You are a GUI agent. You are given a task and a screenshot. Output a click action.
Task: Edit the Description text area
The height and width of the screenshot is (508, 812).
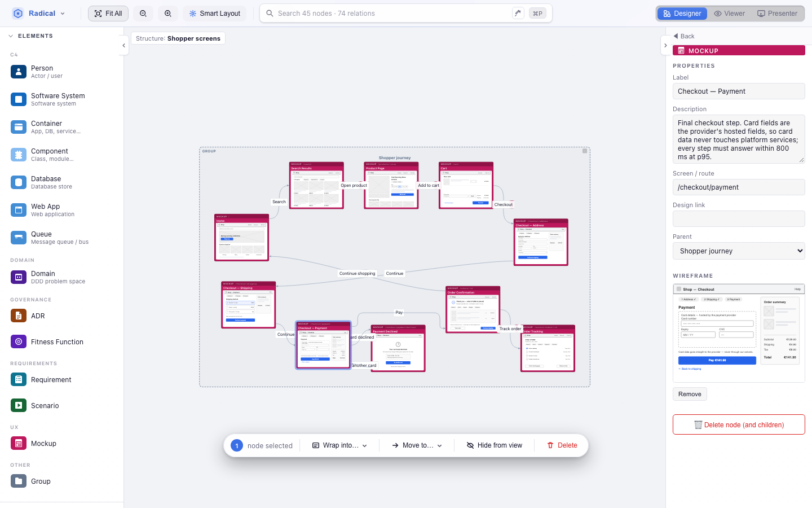pyautogui.click(x=739, y=139)
